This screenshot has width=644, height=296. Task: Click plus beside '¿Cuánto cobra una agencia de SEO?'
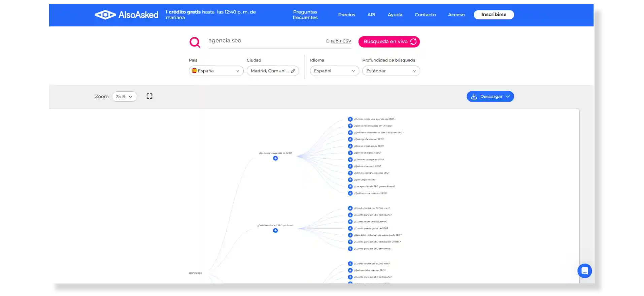pos(350,119)
